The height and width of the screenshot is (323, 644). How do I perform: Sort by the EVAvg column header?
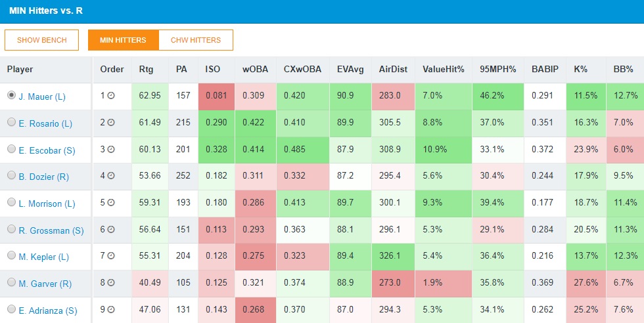click(x=350, y=70)
